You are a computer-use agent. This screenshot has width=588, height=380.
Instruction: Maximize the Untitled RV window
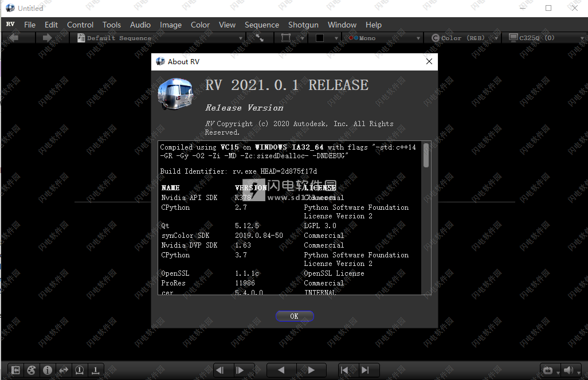pyautogui.click(x=548, y=8)
